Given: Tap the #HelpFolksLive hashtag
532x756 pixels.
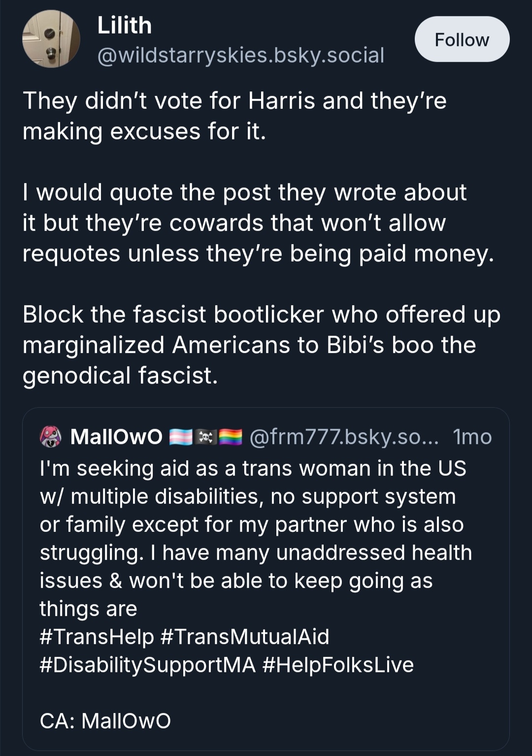Looking at the screenshot, I should point(338,664).
